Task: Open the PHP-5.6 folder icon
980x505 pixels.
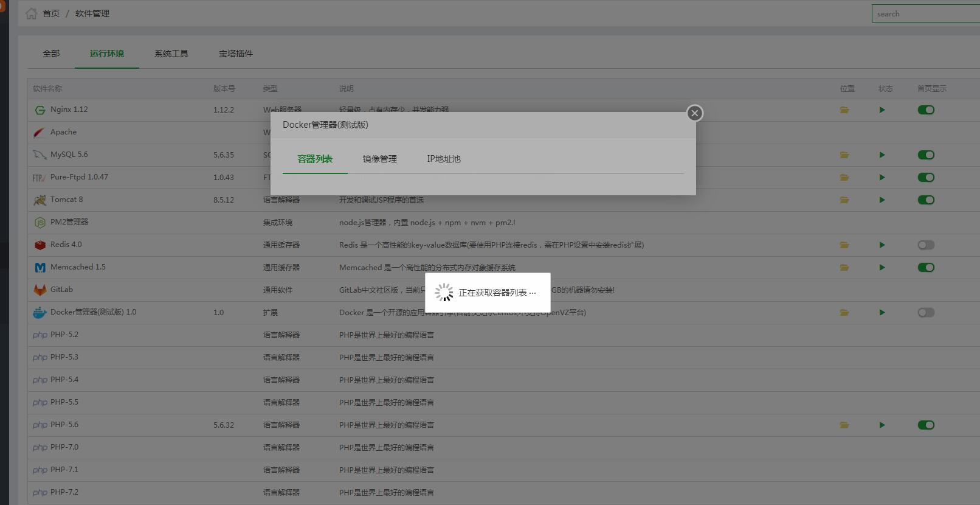Action: click(844, 425)
